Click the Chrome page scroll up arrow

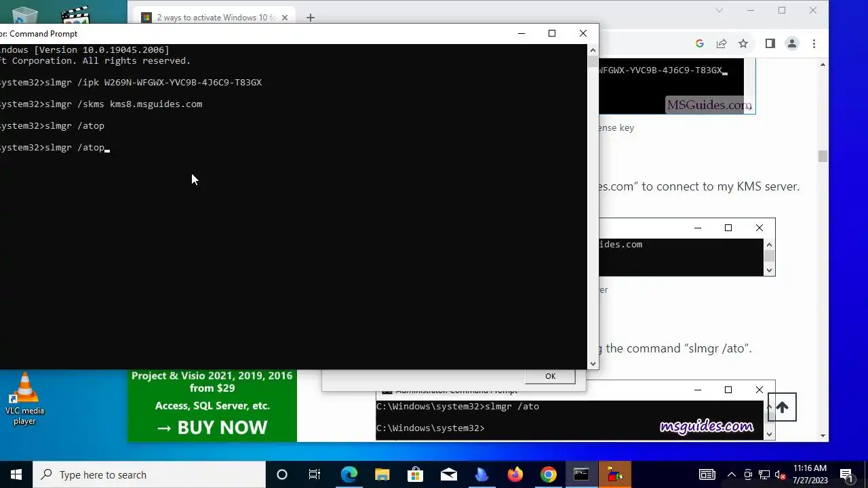823,64
